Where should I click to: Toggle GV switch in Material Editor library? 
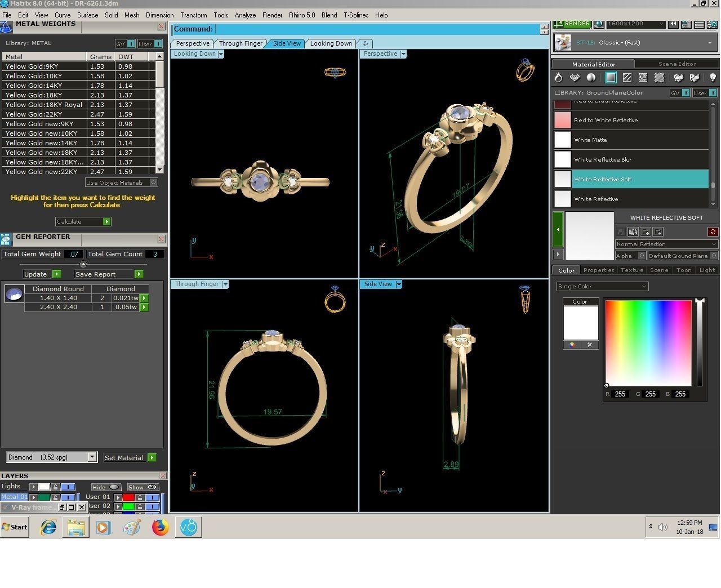[x=686, y=93]
